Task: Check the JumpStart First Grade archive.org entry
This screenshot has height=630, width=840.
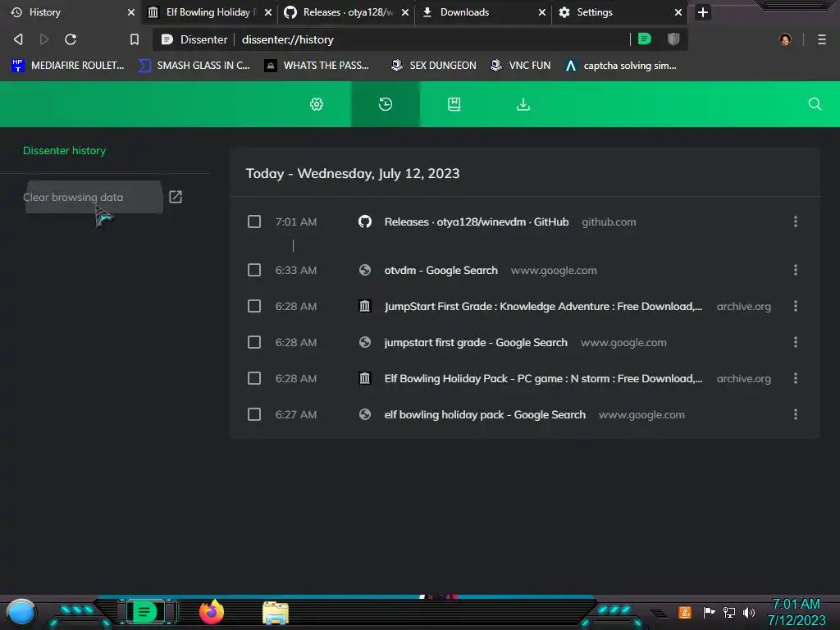Action: tap(254, 306)
